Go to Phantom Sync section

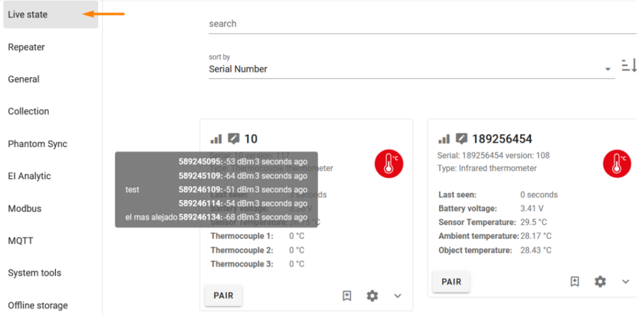[37, 144]
